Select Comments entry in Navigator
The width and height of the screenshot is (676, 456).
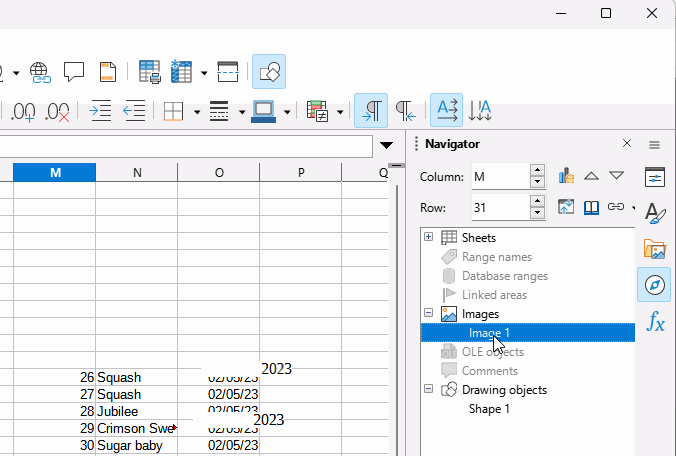tap(490, 371)
